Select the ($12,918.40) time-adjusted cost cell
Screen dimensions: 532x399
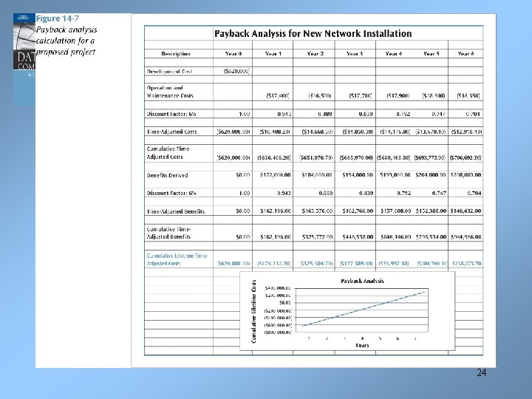(x=466, y=132)
